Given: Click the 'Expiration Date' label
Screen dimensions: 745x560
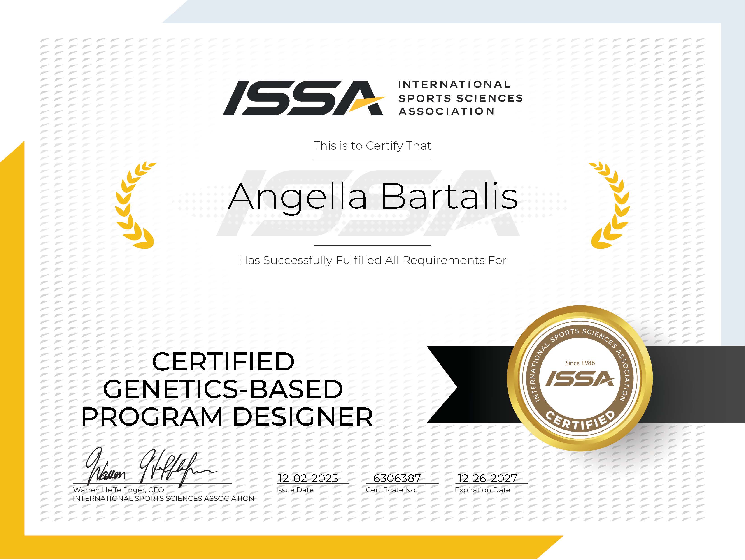Looking at the screenshot, I should click(482, 490).
